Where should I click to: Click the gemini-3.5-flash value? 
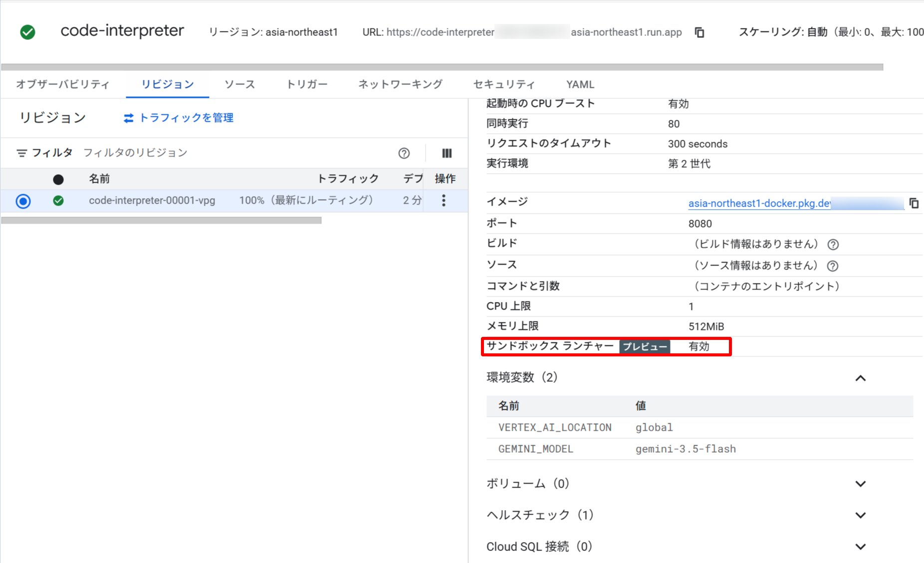click(x=686, y=449)
